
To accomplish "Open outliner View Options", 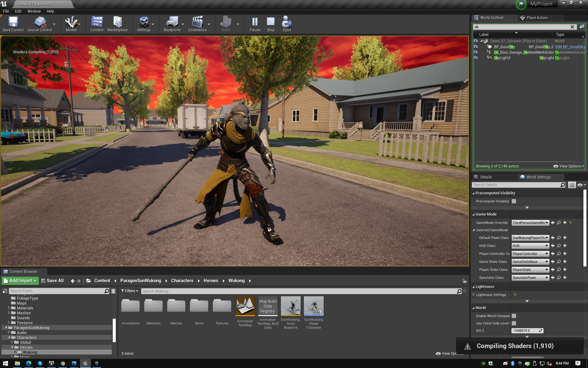I will 569,166.
